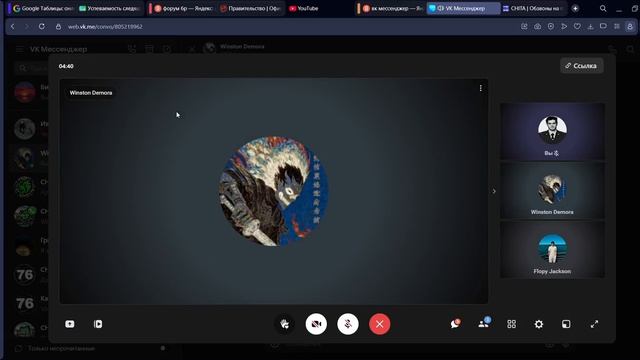Open the call chat messages icon

455,324
